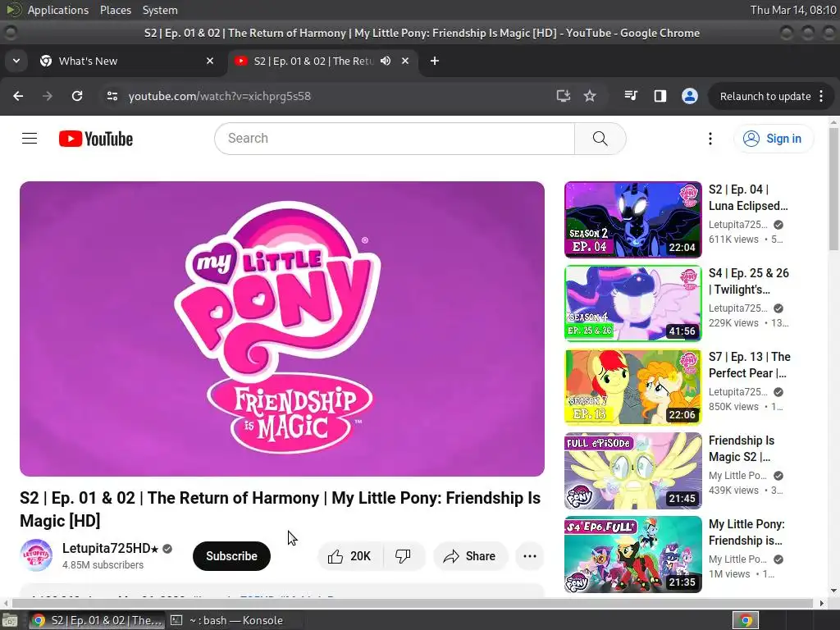This screenshot has width=840, height=630.
Task: Open the Places menu
Action: tap(116, 10)
